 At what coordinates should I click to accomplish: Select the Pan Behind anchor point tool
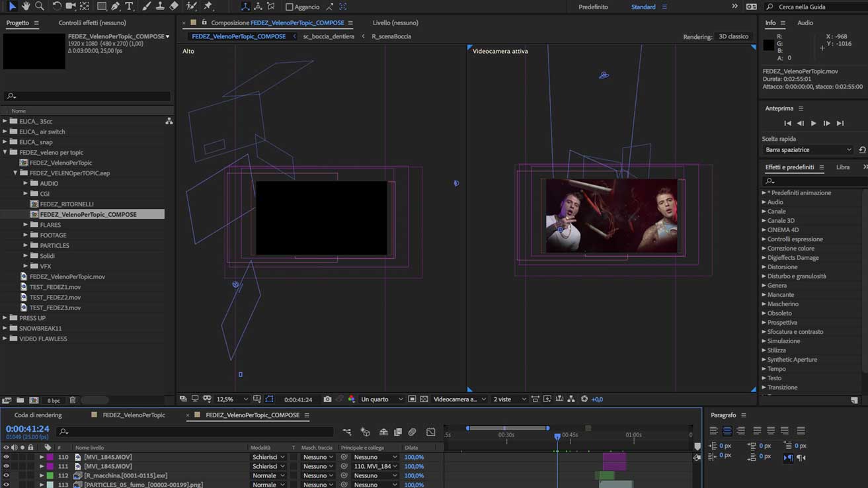[85, 6]
